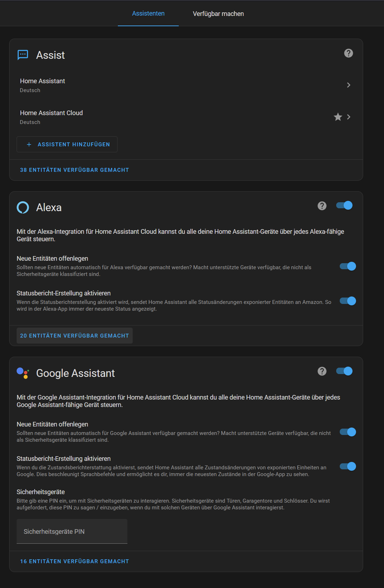The image size is (384, 588).
Task: Click the Google Assistant logo icon
Action: pyautogui.click(x=23, y=373)
